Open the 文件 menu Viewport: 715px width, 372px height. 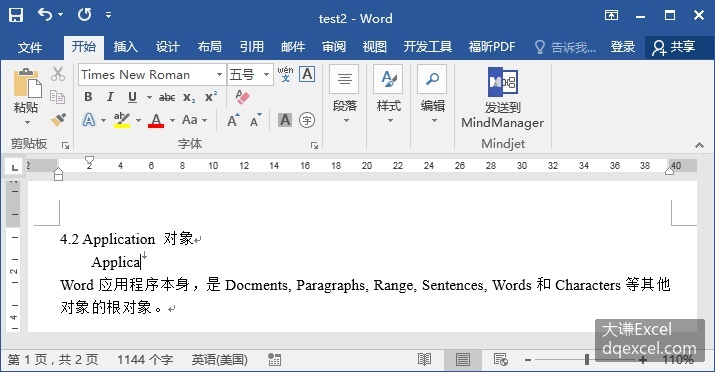30,47
